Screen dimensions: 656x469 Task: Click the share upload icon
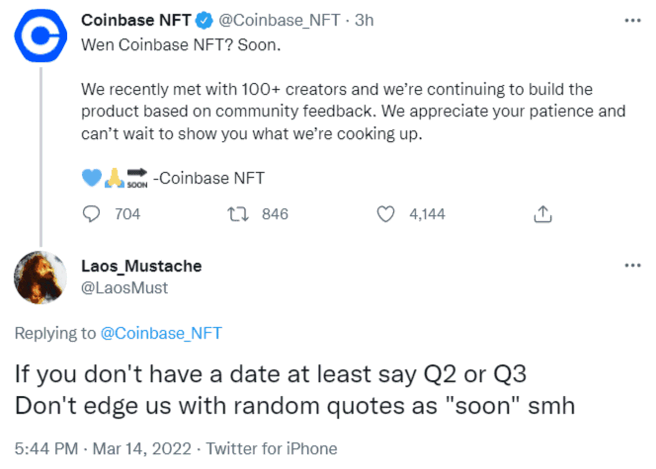click(543, 213)
